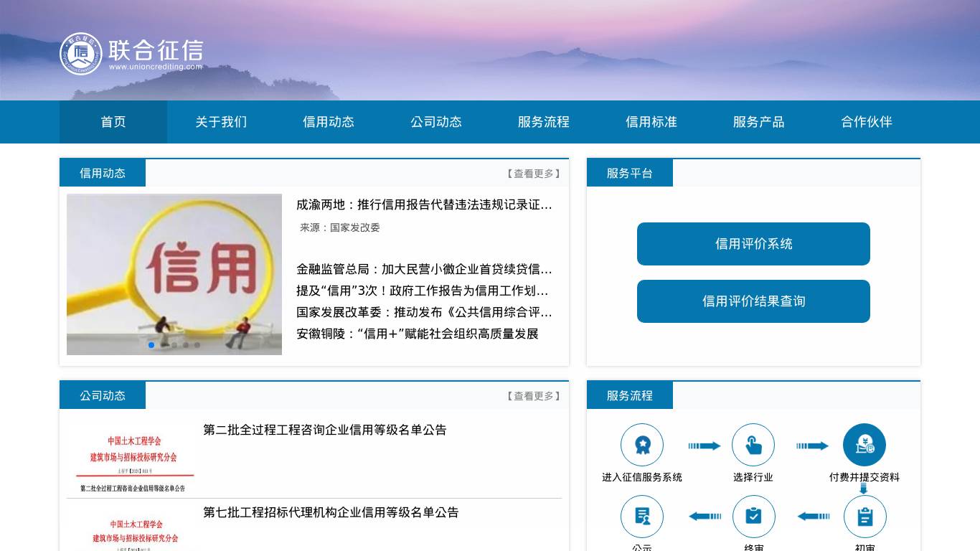The height and width of the screenshot is (551, 980).
Task: Click left arrow between 终审 and 公示
Action: tap(705, 516)
